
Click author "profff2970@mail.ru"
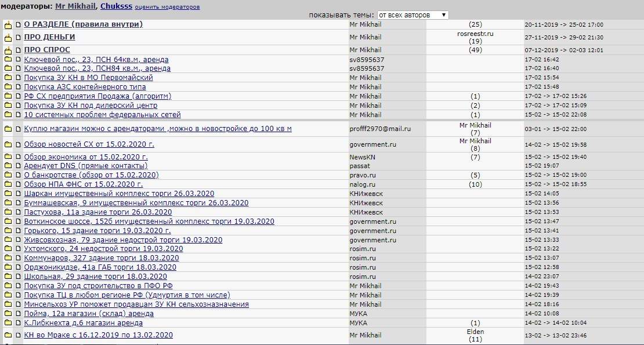point(380,129)
